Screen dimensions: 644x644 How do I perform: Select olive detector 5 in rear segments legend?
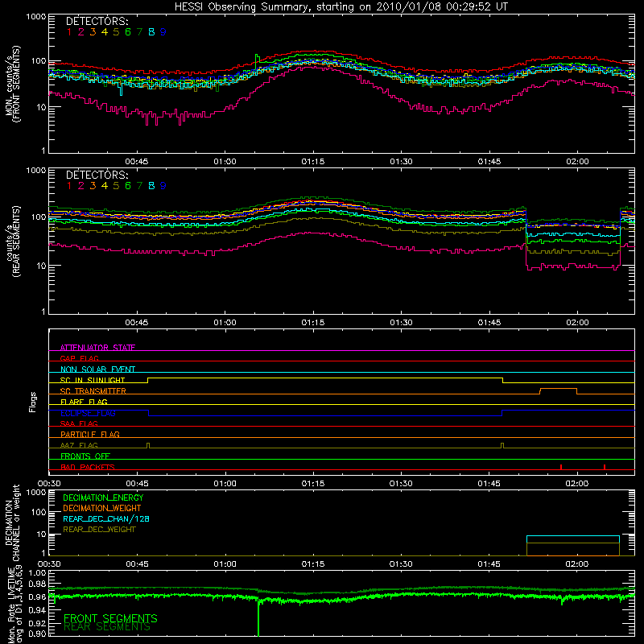(116, 186)
